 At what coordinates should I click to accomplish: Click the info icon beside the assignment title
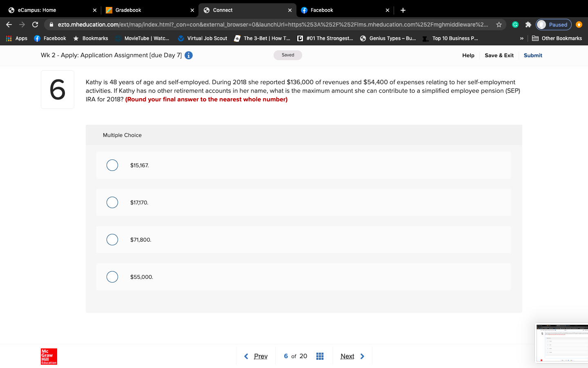point(188,55)
